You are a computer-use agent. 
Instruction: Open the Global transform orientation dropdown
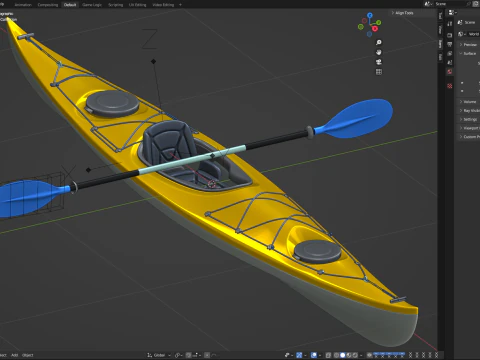[x=159, y=355]
